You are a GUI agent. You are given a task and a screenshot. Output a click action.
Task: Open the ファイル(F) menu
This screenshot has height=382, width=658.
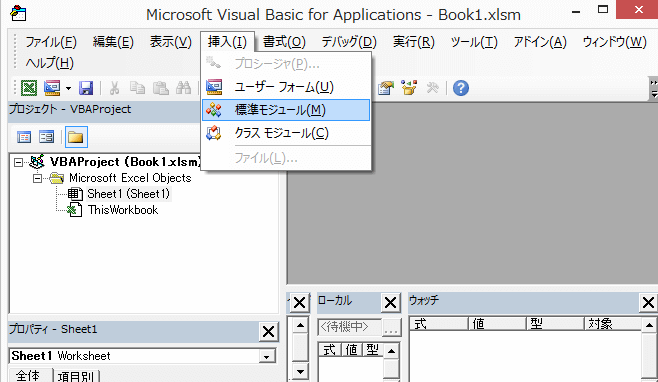coord(51,42)
